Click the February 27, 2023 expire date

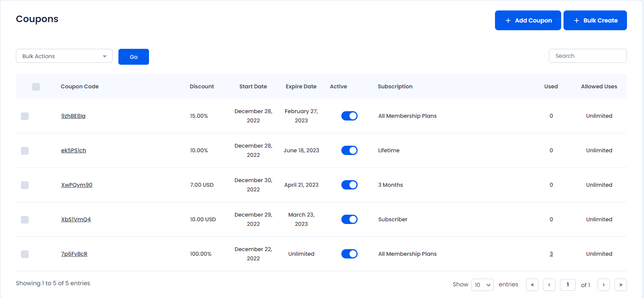301,116
